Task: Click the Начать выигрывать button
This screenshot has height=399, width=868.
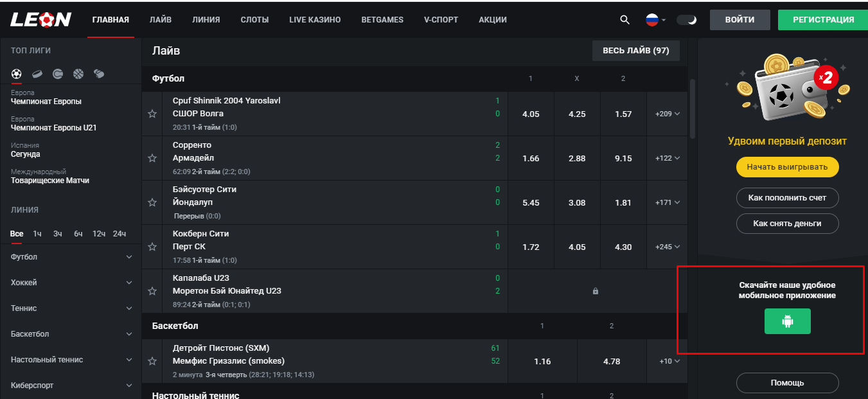Action: 788,167
